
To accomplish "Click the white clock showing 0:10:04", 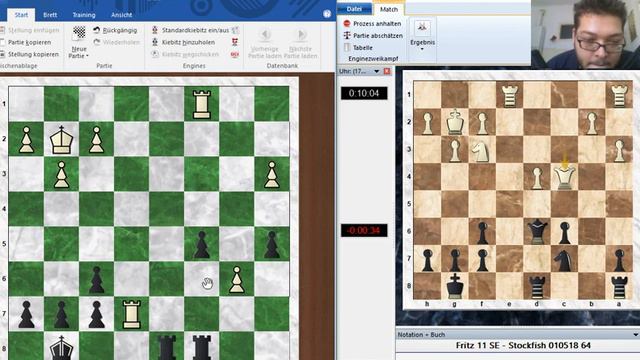I will coord(364,93).
